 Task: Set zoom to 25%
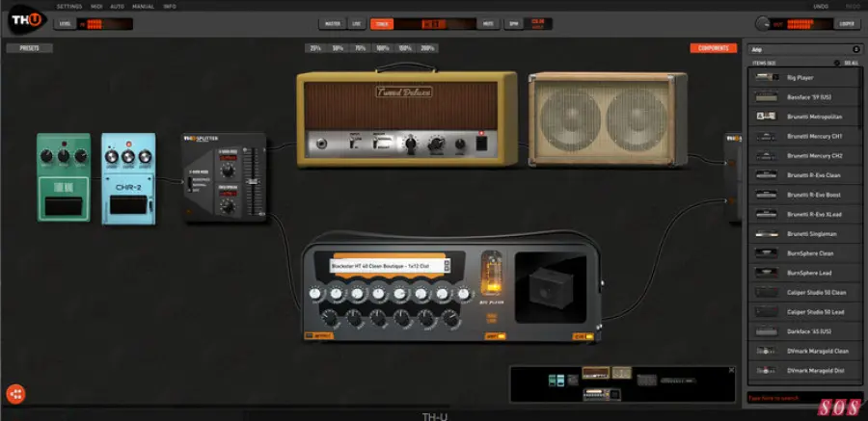[x=315, y=48]
